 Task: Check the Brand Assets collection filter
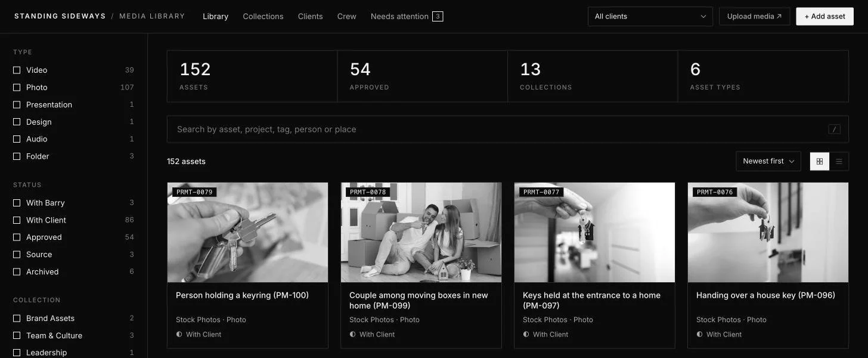(x=17, y=319)
